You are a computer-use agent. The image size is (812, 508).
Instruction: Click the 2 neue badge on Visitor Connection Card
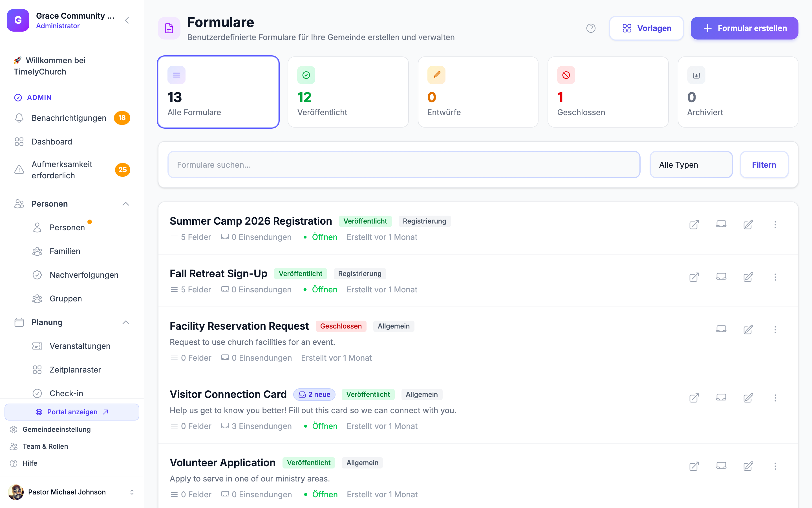pos(314,395)
